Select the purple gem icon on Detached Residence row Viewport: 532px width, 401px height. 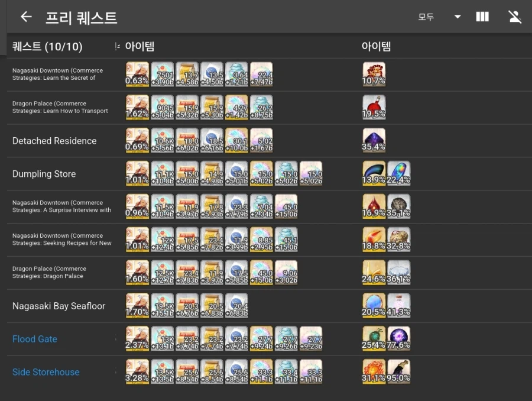click(374, 140)
